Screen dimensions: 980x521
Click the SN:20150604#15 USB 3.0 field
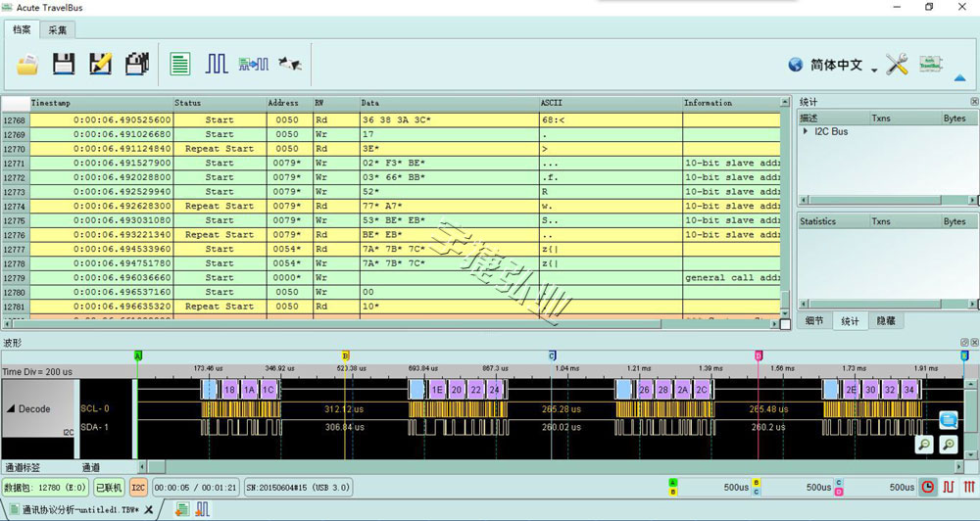coord(298,488)
